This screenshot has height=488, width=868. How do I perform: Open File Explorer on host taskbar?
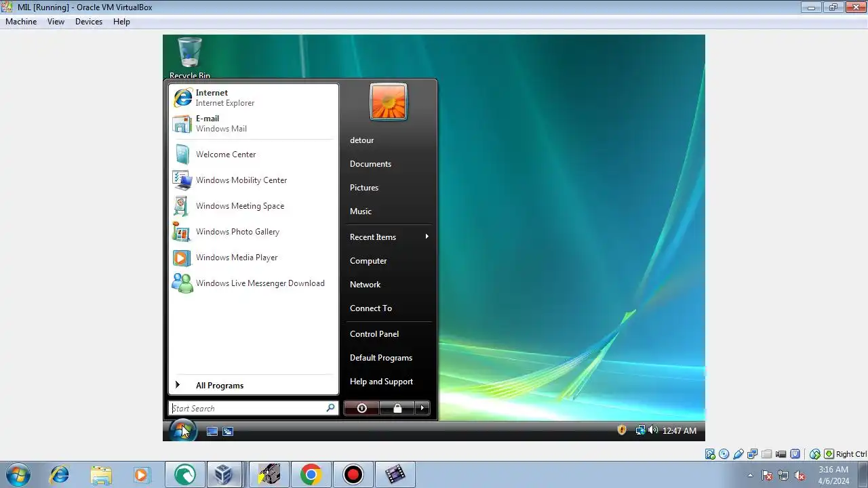click(x=100, y=474)
